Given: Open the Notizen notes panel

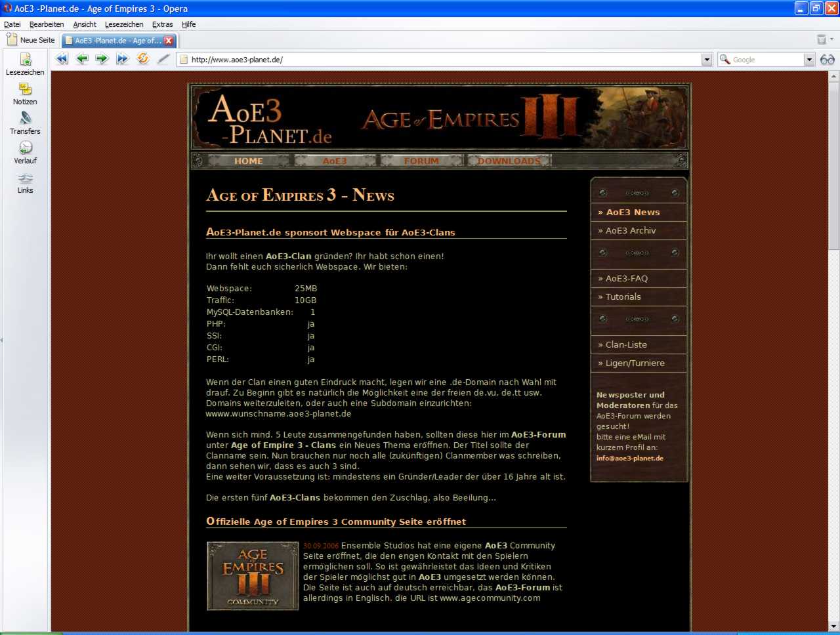Looking at the screenshot, I should [25, 94].
